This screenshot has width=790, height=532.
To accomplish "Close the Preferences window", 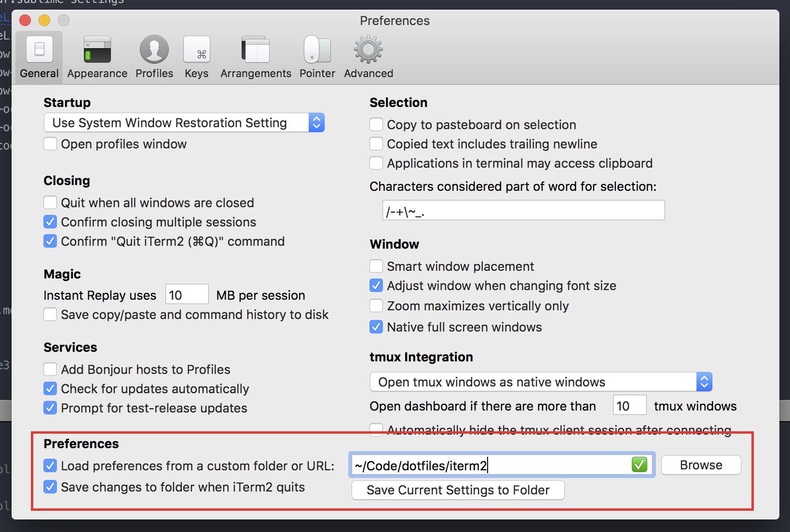I will point(25,20).
